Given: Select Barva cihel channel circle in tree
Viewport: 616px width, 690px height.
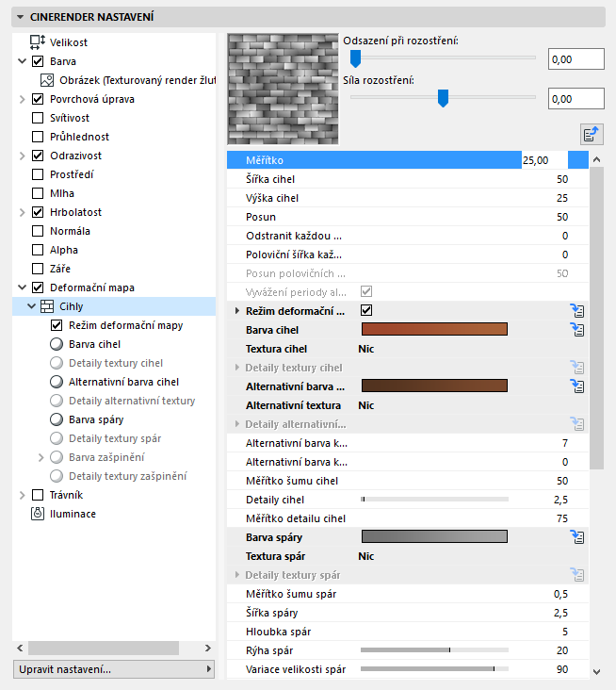Looking at the screenshot, I should 57,344.
